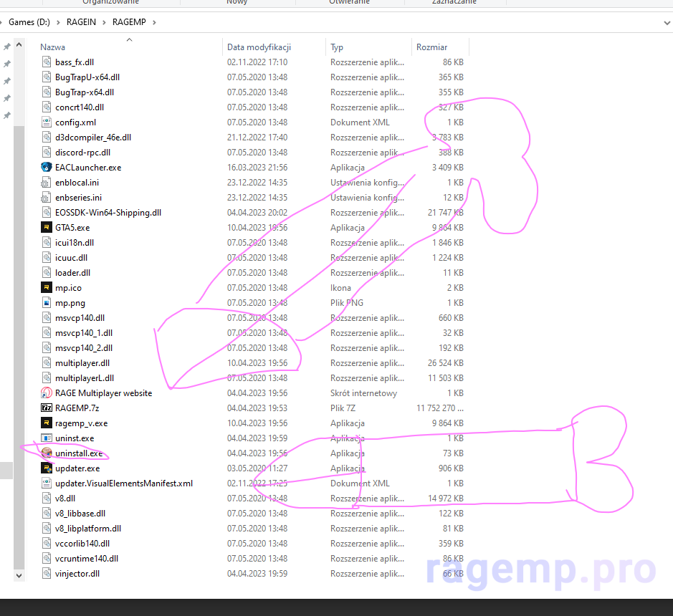Select the mp.png image file icon

(47, 303)
